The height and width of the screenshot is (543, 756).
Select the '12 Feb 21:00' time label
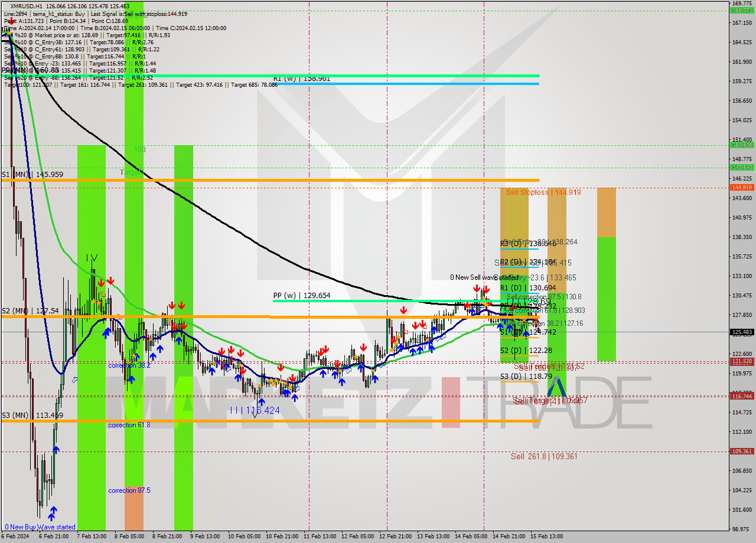point(395,537)
